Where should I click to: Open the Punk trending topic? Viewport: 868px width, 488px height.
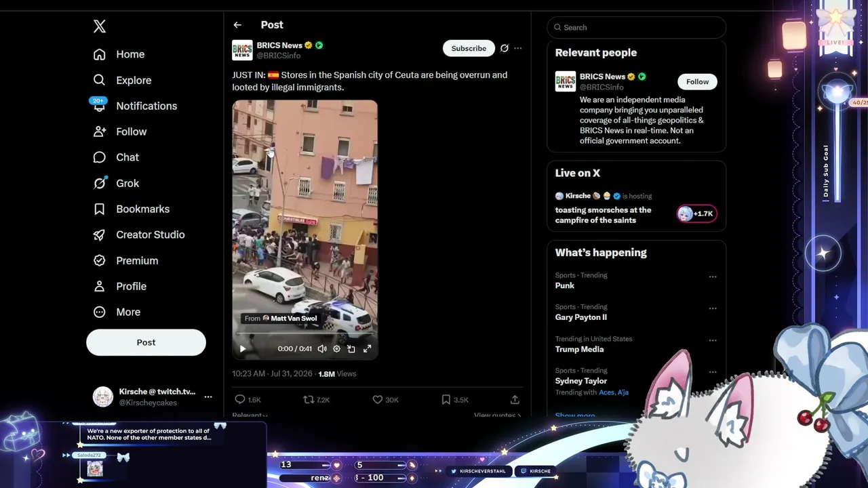coord(565,285)
